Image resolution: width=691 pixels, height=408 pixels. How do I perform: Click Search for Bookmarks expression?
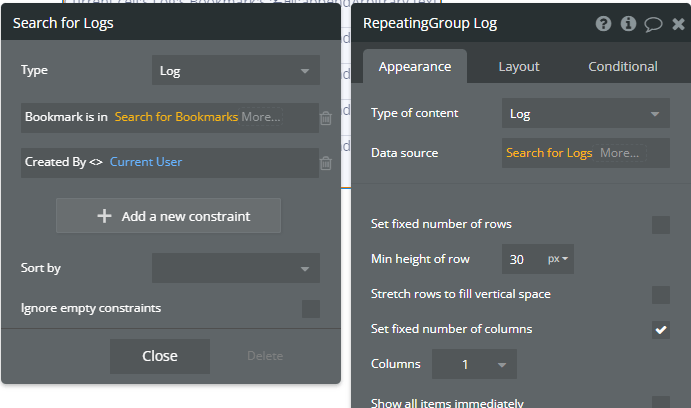[x=176, y=117]
